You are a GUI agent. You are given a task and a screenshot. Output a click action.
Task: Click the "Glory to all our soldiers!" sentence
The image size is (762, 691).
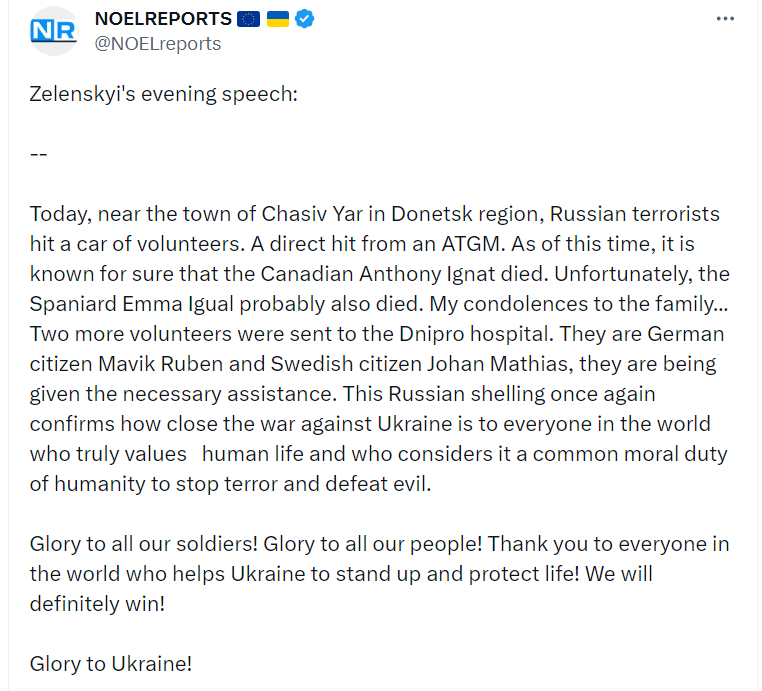click(x=144, y=544)
